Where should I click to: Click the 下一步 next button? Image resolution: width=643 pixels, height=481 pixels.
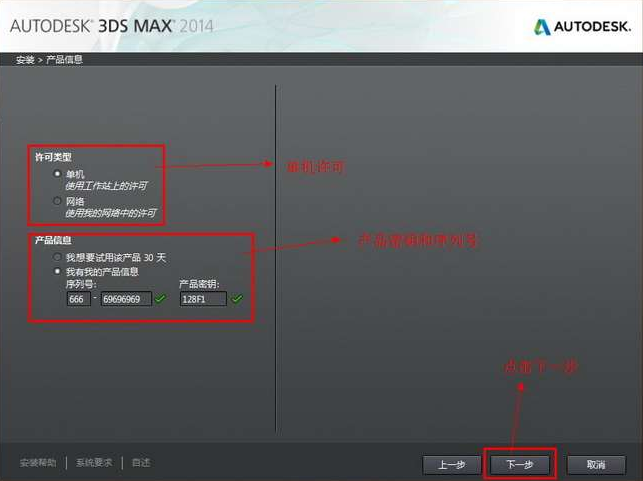pyautogui.click(x=520, y=465)
